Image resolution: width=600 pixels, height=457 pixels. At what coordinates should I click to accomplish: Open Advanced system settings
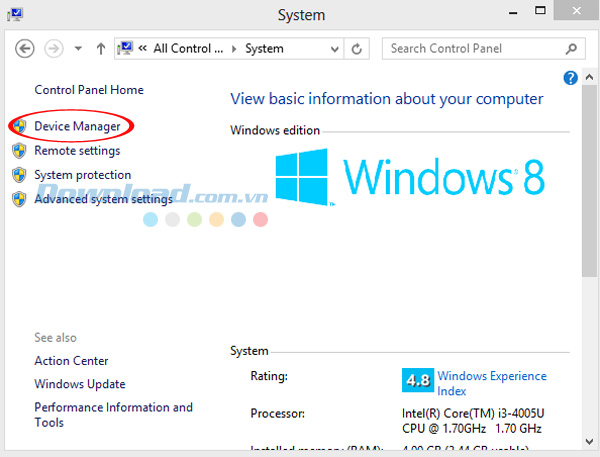(104, 199)
